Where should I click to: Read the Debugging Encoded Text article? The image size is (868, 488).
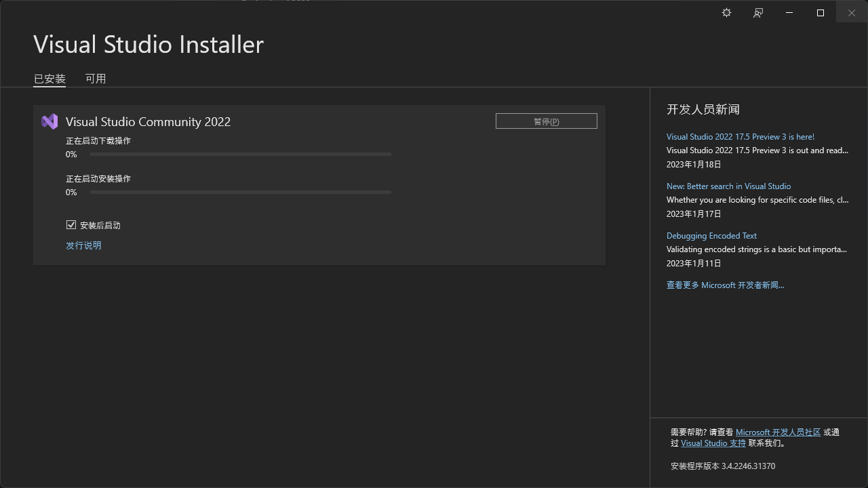(x=711, y=235)
